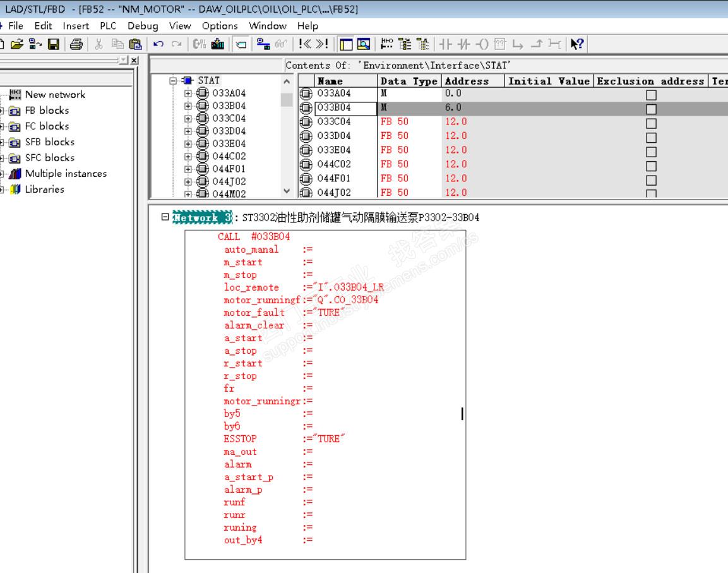
Task: Open the Debug menu
Action: [x=143, y=26]
